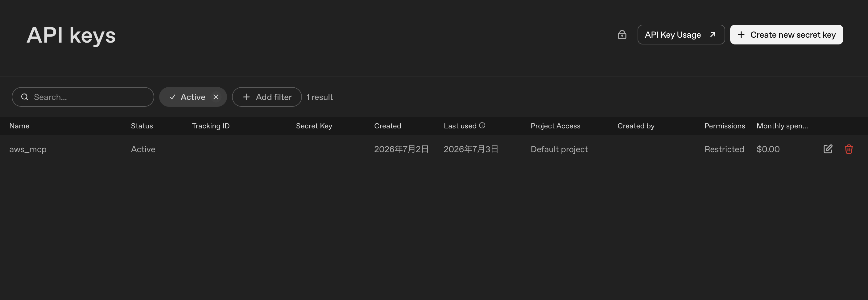
Task: Select the aws_mcp key row name
Action: 28,149
